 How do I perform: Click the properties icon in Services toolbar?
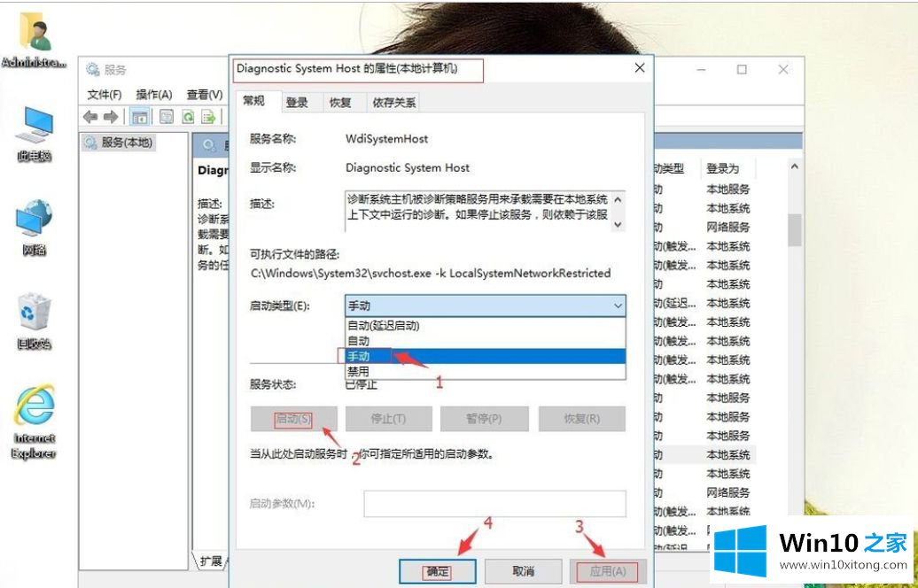pos(166,117)
